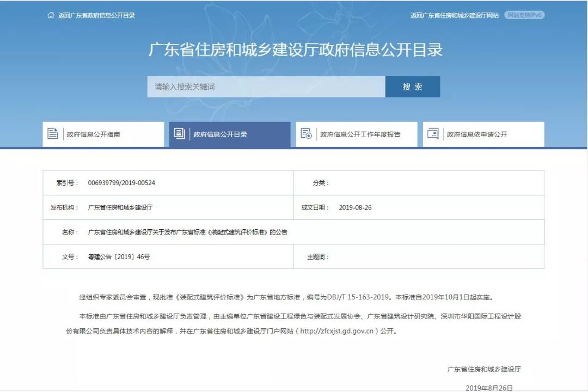The height and width of the screenshot is (392, 588).
Task: Open 返回广东省政府信息公开目录 link
Action: click(x=97, y=15)
